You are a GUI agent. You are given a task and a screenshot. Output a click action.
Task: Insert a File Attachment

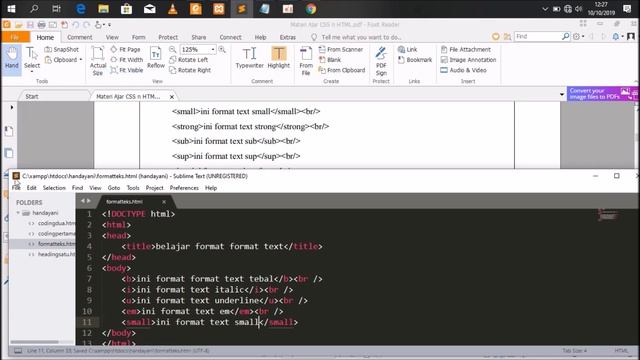[466, 49]
